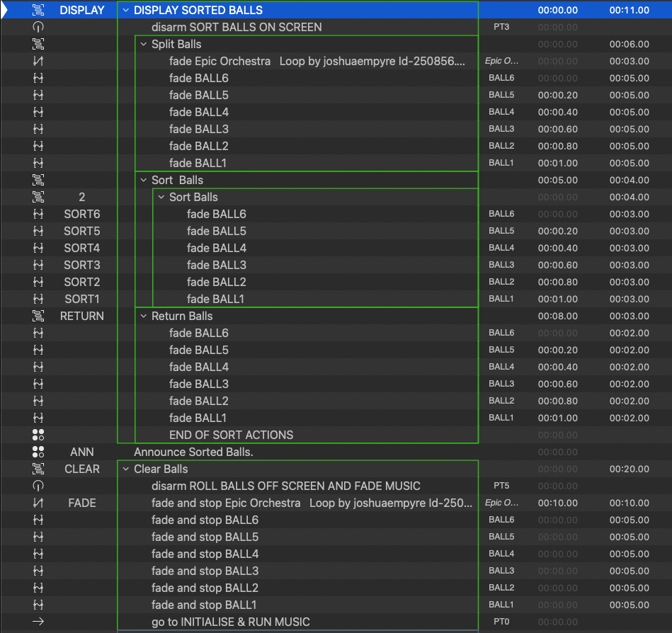Viewport: 672px width, 633px height.
Task: Click the group icon of the CLEAR cue
Action: click(38, 469)
